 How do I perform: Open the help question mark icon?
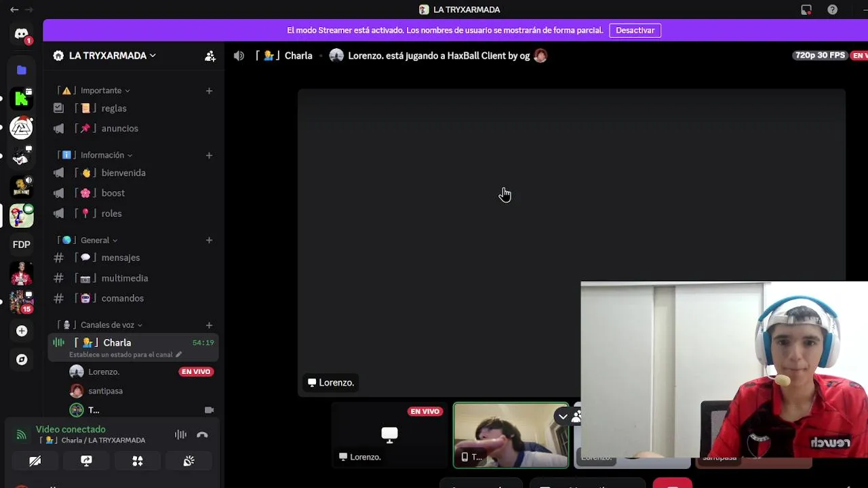[x=833, y=9]
